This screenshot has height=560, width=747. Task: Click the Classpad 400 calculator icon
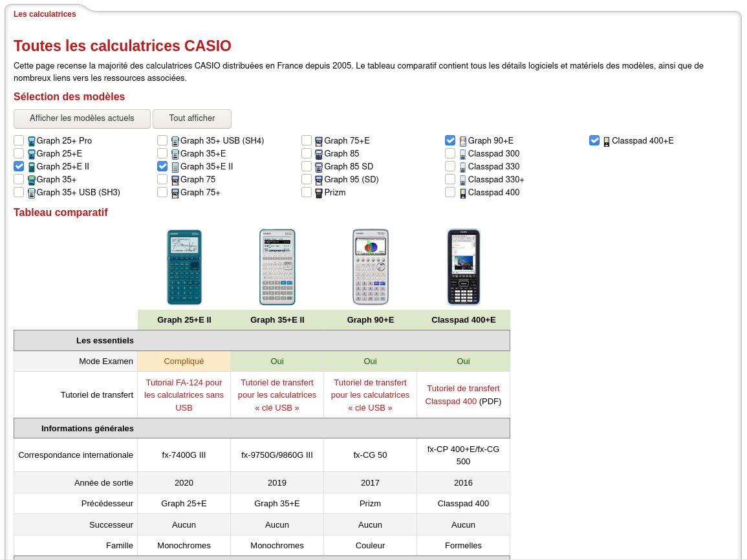[x=463, y=193]
